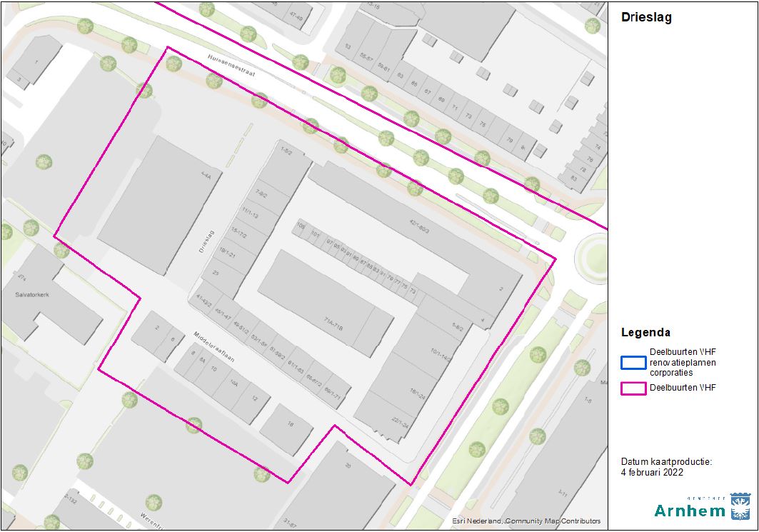Click the blue legend swatch
This screenshot has height=532, width=759.
[632, 362]
